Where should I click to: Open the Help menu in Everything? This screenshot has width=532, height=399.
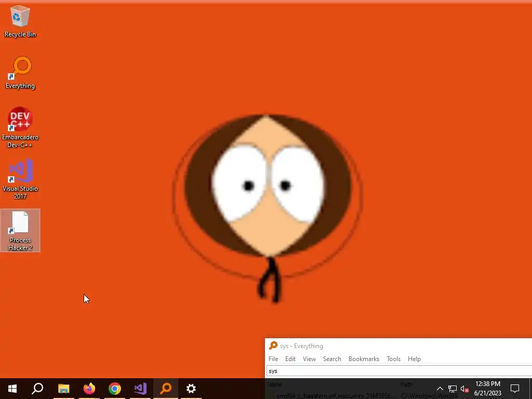[414, 359]
